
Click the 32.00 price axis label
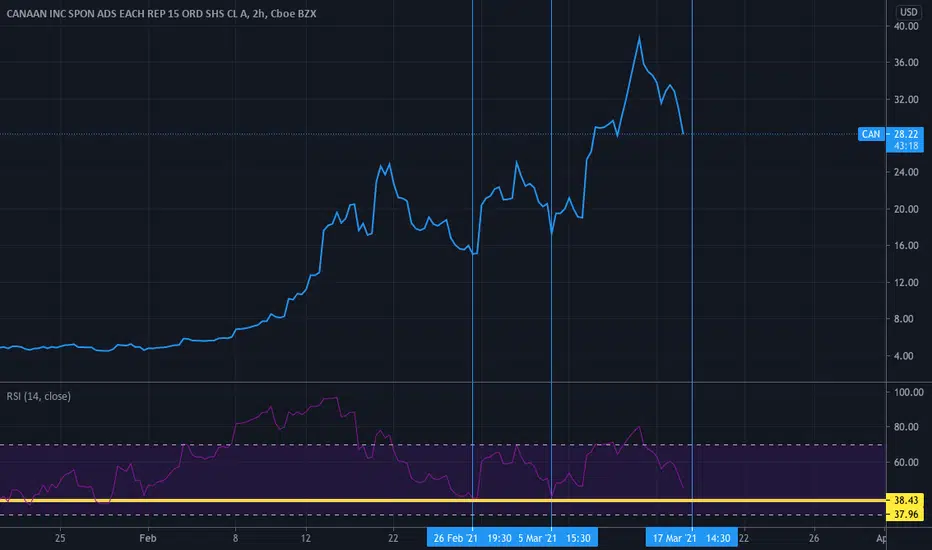point(906,99)
